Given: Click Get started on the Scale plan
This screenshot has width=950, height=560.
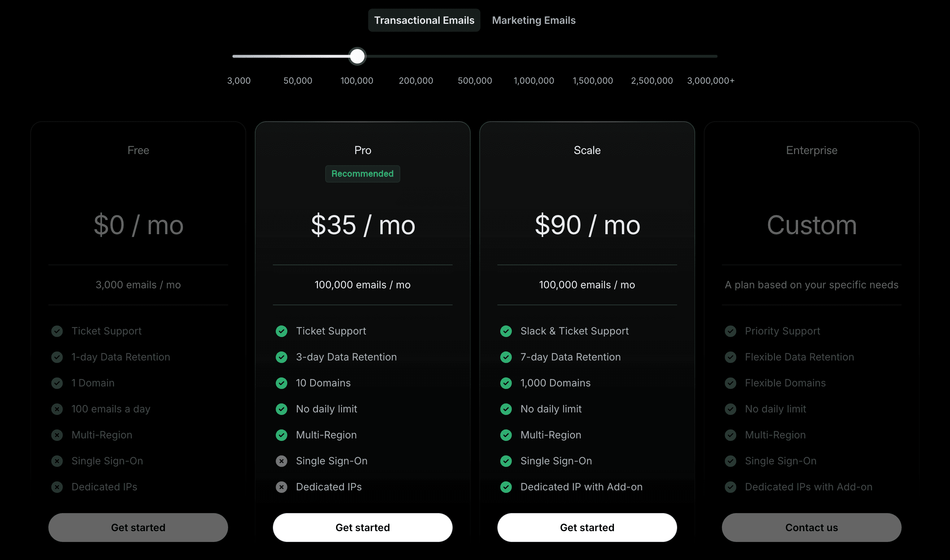Looking at the screenshot, I should pyautogui.click(x=587, y=527).
